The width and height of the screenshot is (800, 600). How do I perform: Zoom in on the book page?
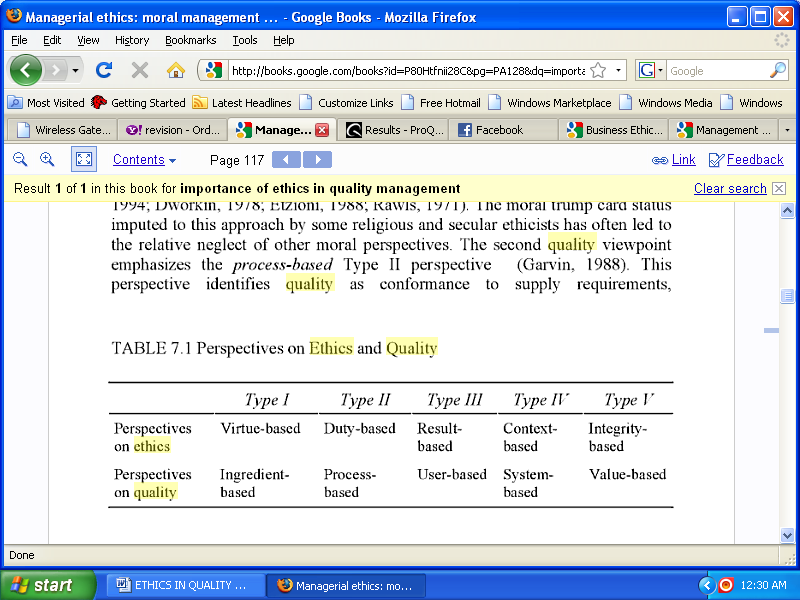coord(47,159)
